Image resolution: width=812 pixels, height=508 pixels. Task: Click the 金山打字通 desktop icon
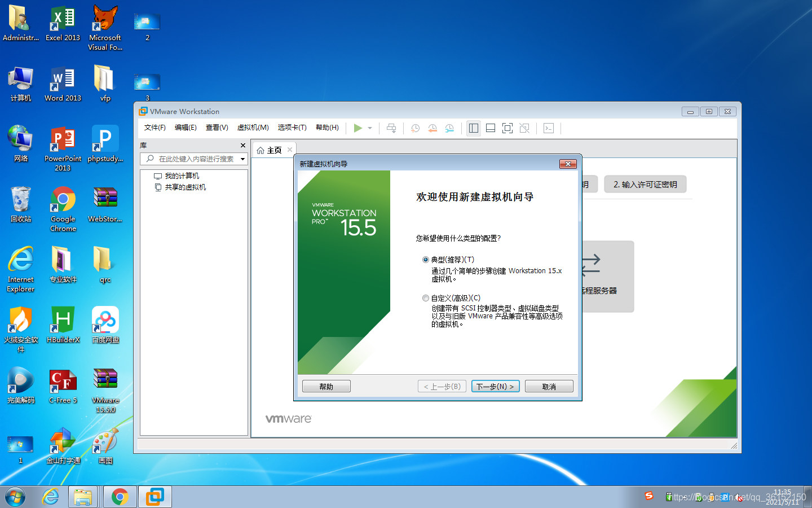click(63, 446)
